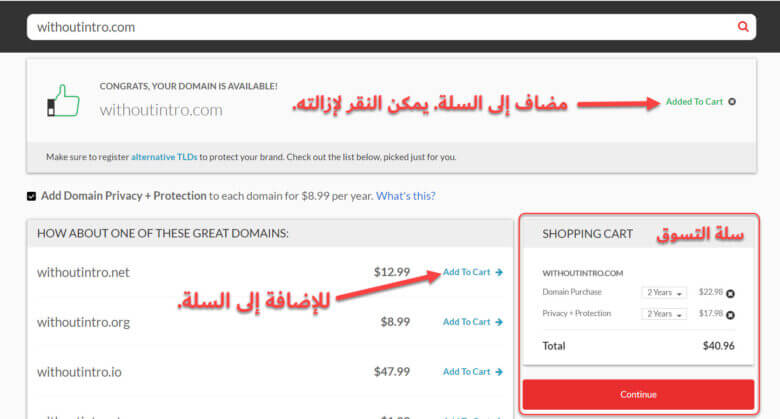Screen dimensions: 780x419
Task: Open Privacy + Protection 2 Years dropdown
Action: coord(664,314)
